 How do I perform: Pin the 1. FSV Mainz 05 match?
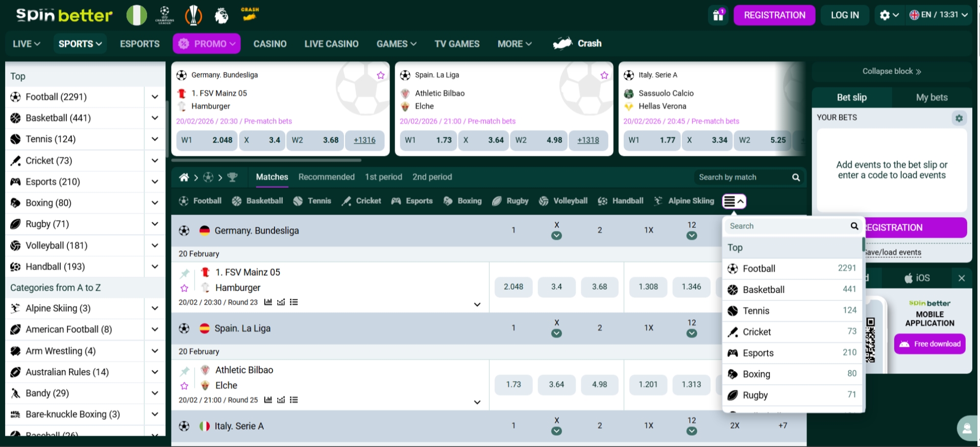[185, 273]
